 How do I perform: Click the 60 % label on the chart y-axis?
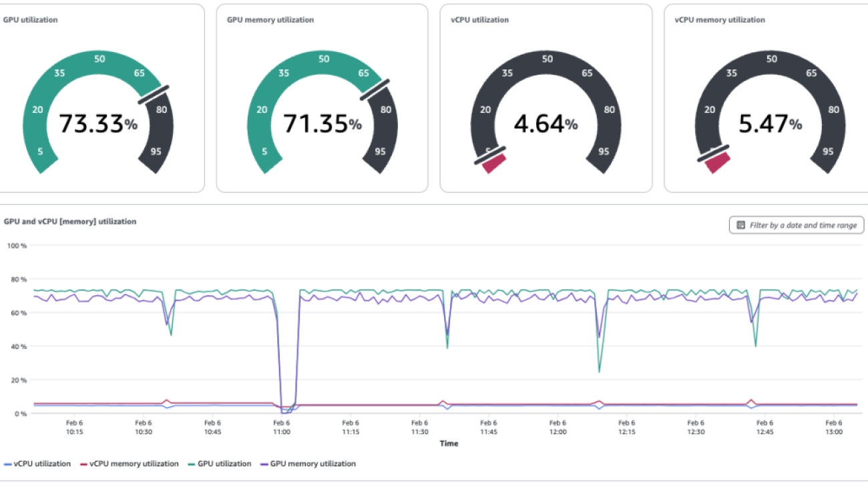pyautogui.click(x=19, y=312)
